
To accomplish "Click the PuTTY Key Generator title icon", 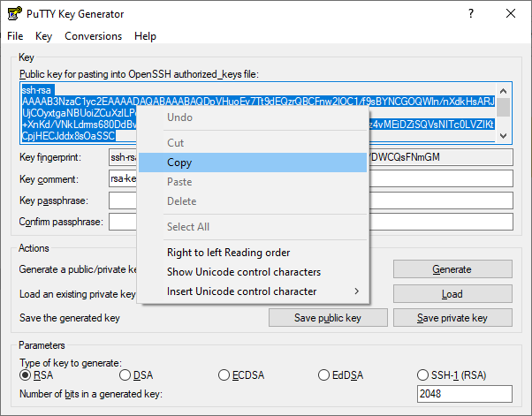I will pyautogui.click(x=15, y=13).
